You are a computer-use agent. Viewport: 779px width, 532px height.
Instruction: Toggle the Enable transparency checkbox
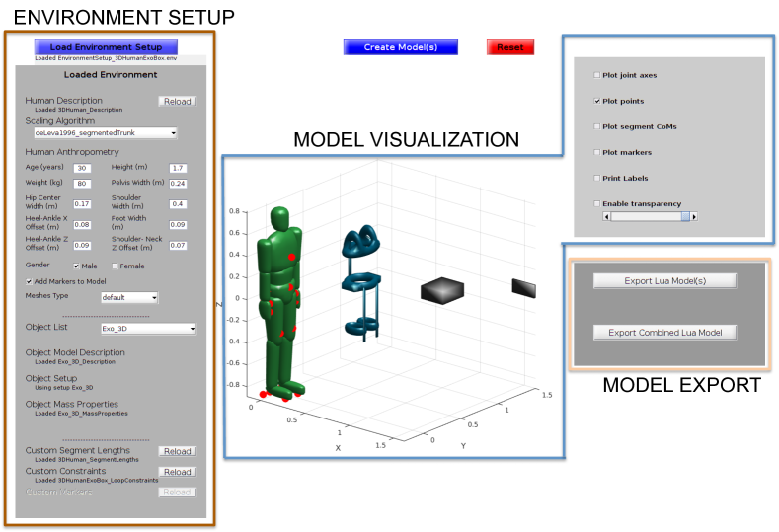click(x=596, y=203)
